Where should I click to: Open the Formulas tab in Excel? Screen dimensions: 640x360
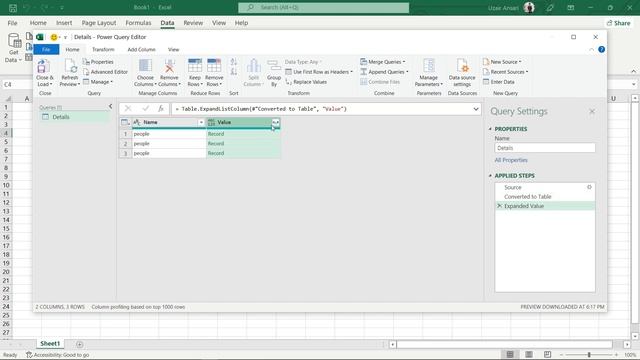138,23
